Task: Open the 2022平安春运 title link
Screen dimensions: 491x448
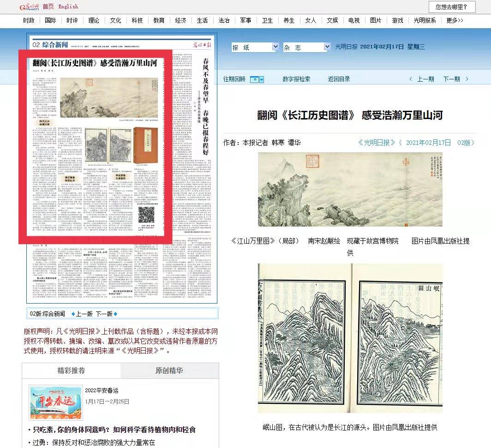Action: [x=102, y=390]
